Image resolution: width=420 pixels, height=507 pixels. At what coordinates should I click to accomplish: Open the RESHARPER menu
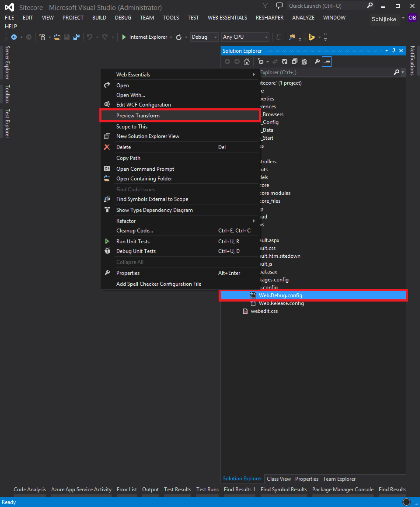[270, 18]
